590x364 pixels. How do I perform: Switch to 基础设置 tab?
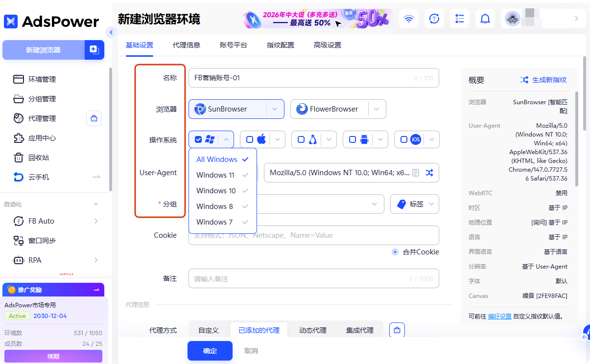click(x=140, y=45)
